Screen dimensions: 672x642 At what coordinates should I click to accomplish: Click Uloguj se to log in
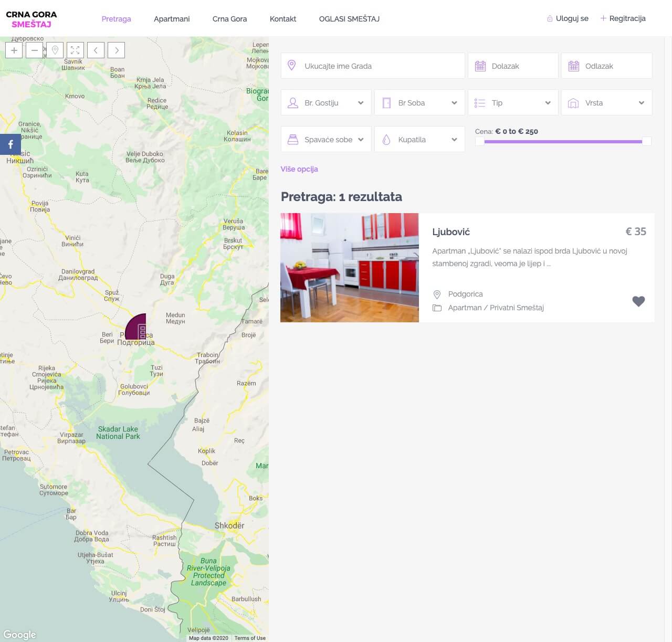(x=572, y=18)
